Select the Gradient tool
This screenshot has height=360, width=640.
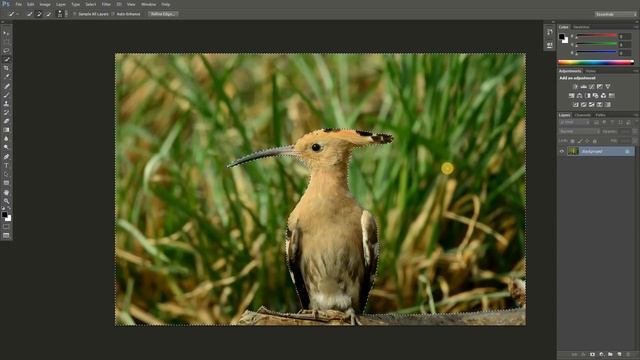pyautogui.click(x=6, y=130)
